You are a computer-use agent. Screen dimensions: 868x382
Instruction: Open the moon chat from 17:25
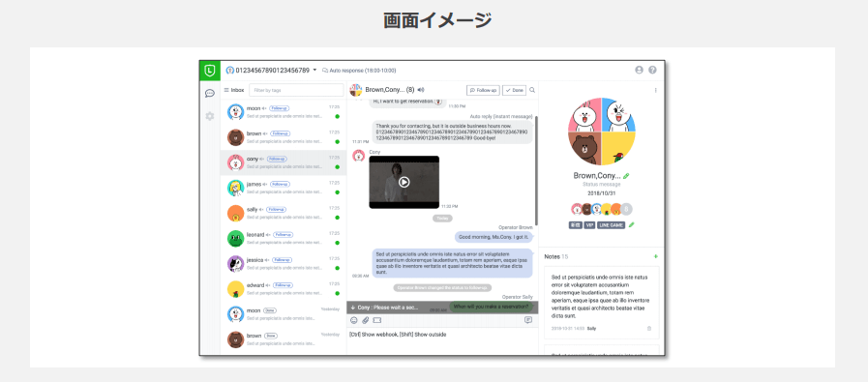point(284,112)
